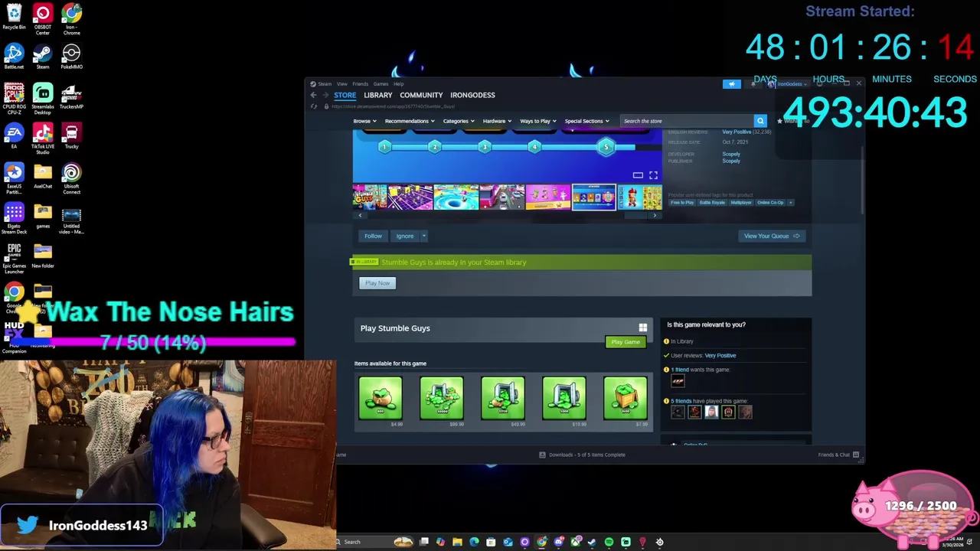Screen dimensions: 980x551
Task: Open the Downloads status icon
Action: [x=542, y=455]
